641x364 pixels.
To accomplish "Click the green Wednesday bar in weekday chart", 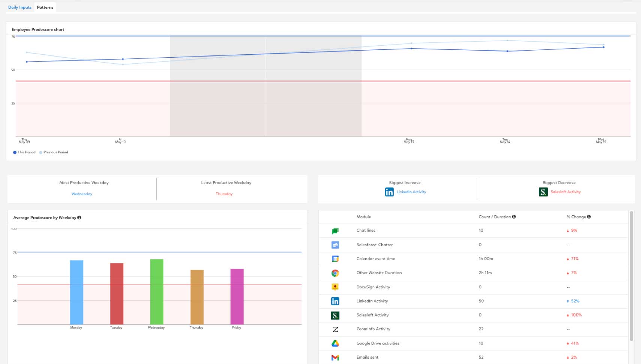I will [157, 291].
